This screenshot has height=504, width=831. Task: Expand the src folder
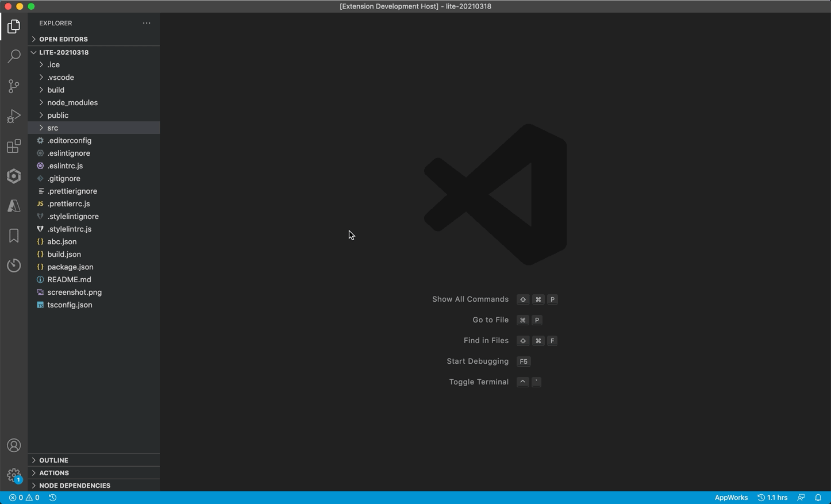[94, 128]
